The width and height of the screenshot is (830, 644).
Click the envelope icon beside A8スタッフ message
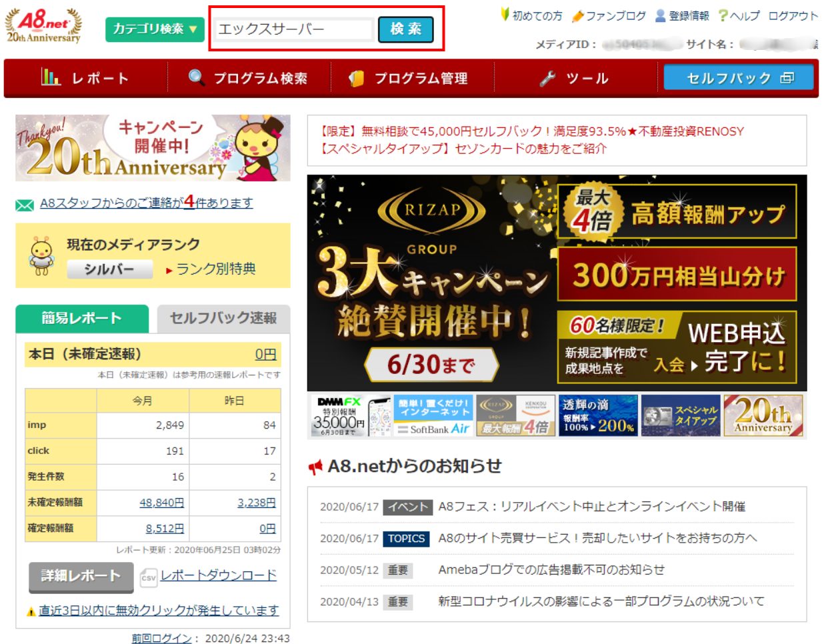coord(25,205)
